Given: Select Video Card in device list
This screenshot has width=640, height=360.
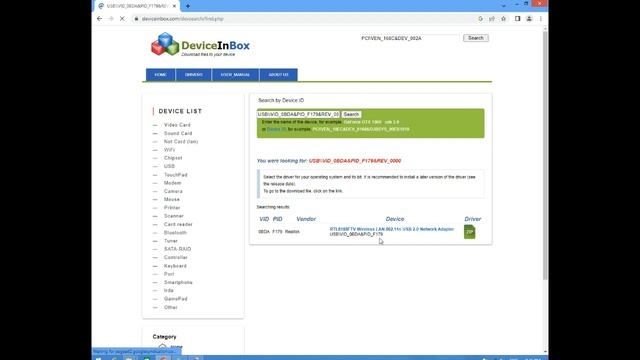Looking at the screenshot, I should click(x=177, y=125).
